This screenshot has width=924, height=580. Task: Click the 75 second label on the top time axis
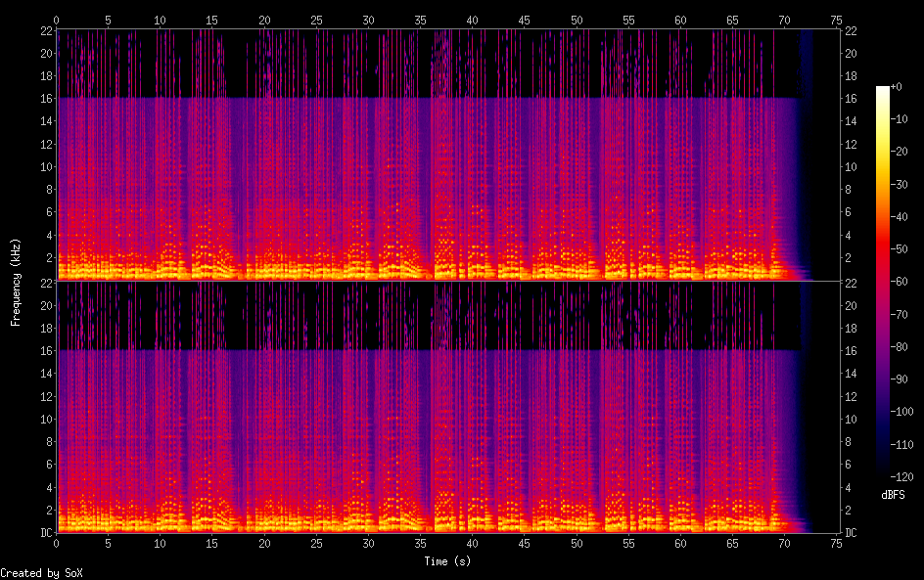tap(836, 20)
